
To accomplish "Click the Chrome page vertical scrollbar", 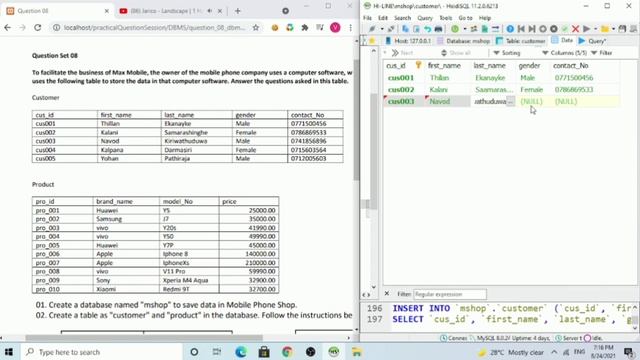I will coord(356,120).
